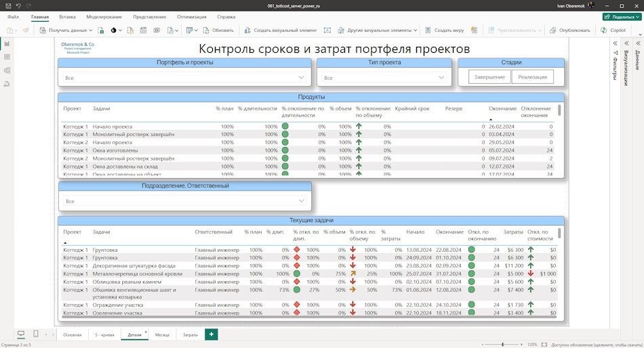The height and width of the screenshot is (348, 644).
Task: Click the SQL Server source icon
Action: pos(130,30)
